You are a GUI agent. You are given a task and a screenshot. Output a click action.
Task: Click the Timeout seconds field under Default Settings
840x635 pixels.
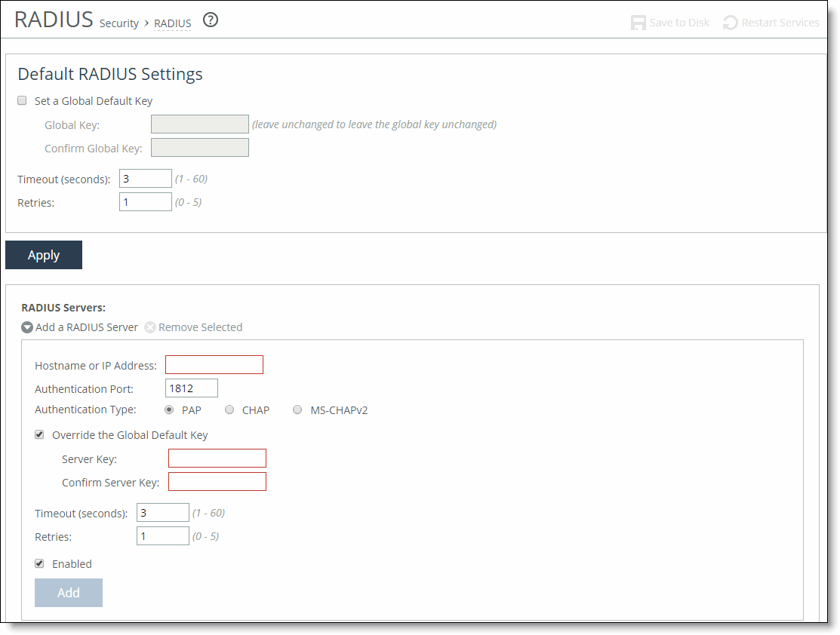tap(145, 178)
